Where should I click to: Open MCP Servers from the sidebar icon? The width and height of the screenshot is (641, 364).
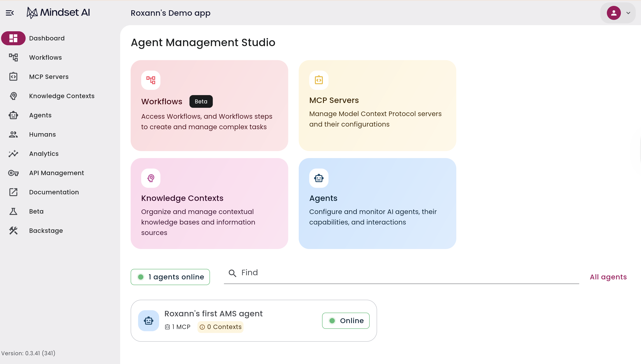click(x=13, y=77)
